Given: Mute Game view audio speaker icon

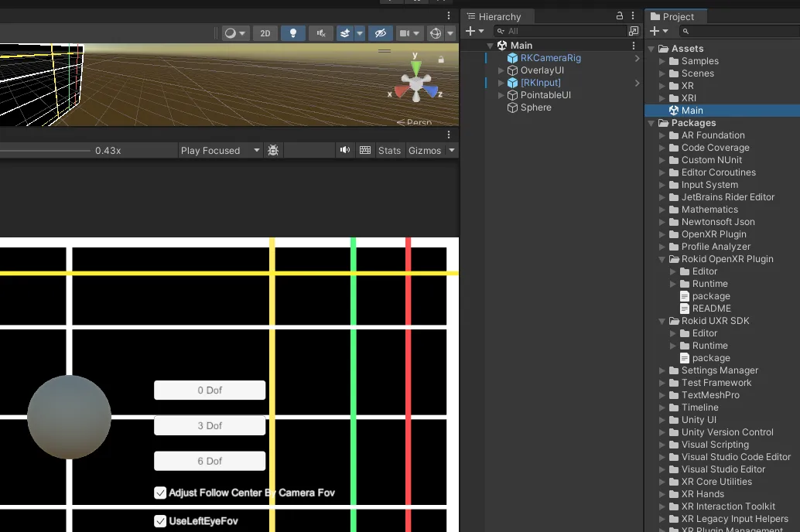Looking at the screenshot, I should click(345, 150).
